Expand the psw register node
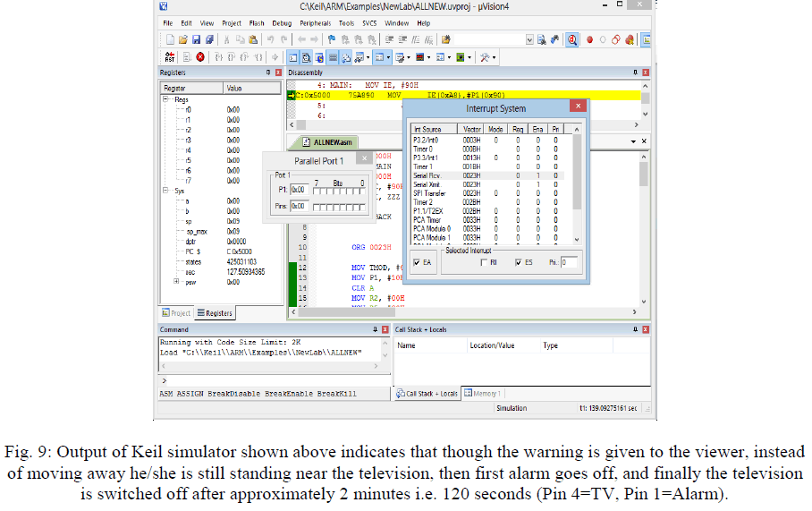The width and height of the screenshot is (812, 511). click(x=175, y=281)
